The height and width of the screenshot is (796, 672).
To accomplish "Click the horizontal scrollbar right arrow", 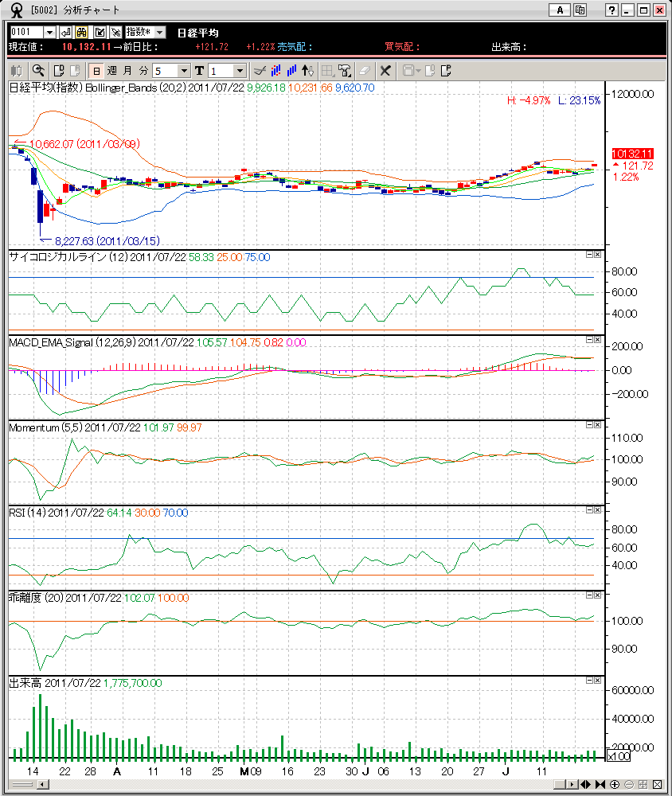I will pyautogui.click(x=572, y=784).
